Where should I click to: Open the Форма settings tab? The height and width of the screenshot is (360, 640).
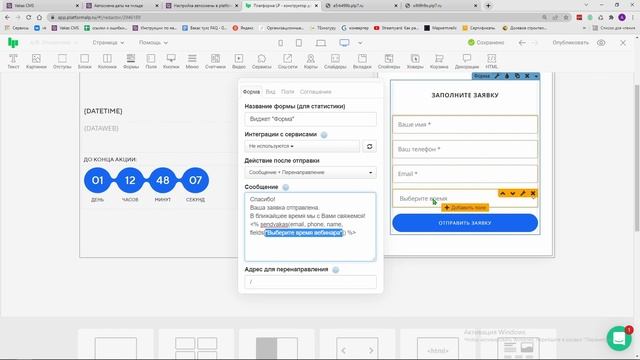click(251, 92)
